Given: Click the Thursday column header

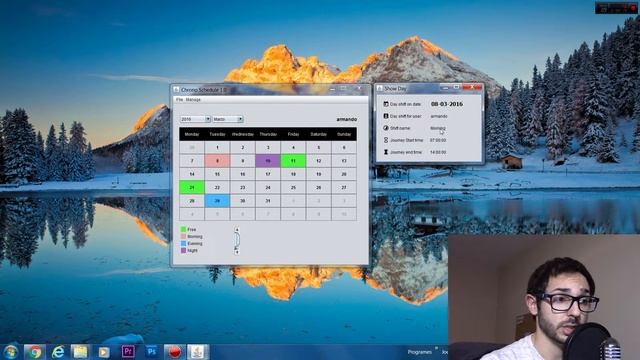Looking at the screenshot, I should point(268,134).
